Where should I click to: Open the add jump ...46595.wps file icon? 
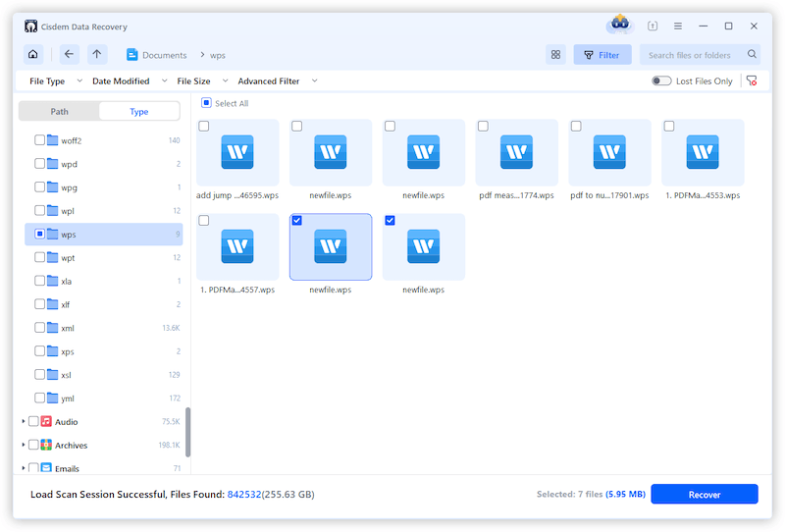(x=237, y=152)
